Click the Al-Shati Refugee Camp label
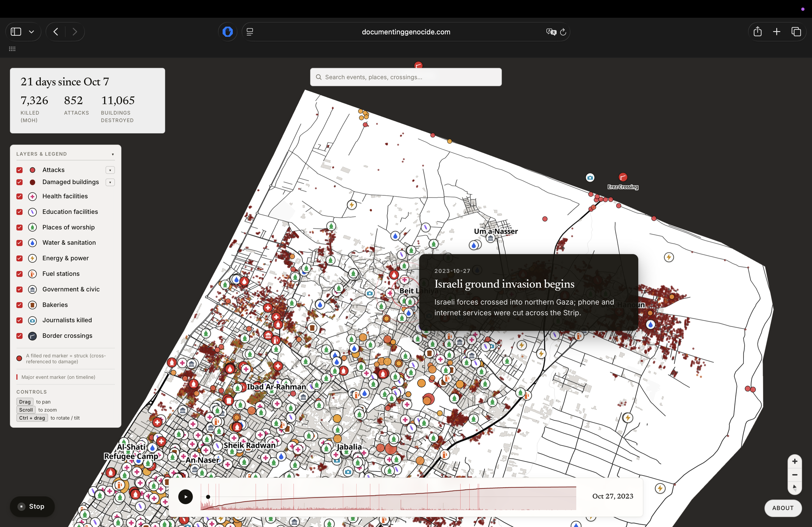This screenshot has width=812, height=527. (x=131, y=451)
